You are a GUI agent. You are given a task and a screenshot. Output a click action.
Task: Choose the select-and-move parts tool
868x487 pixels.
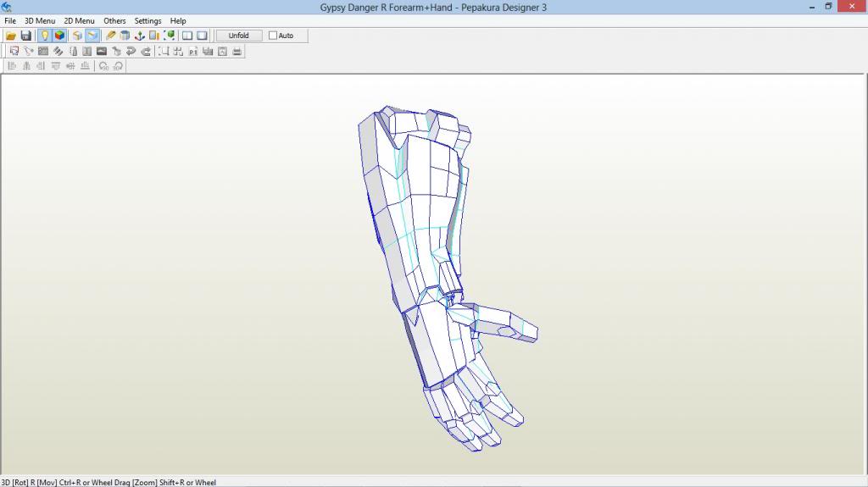[x=14, y=51]
